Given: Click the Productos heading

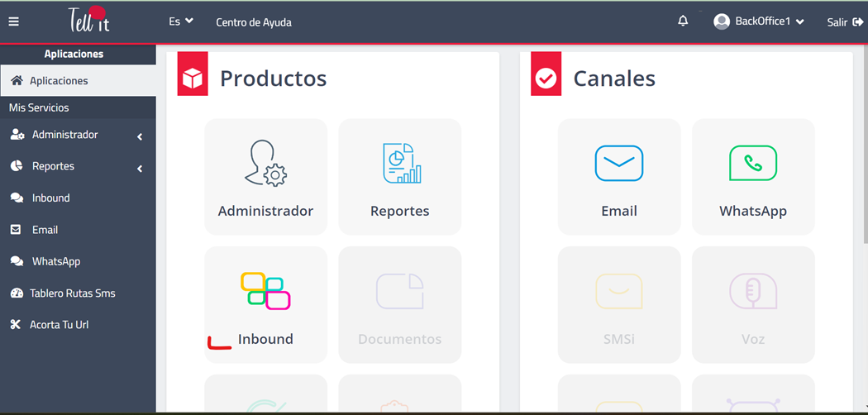Looking at the screenshot, I should pos(274,79).
